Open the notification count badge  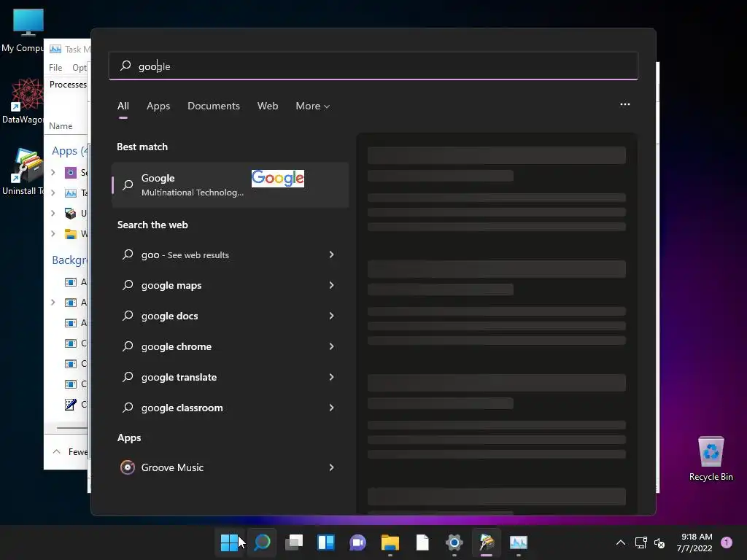tap(727, 542)
